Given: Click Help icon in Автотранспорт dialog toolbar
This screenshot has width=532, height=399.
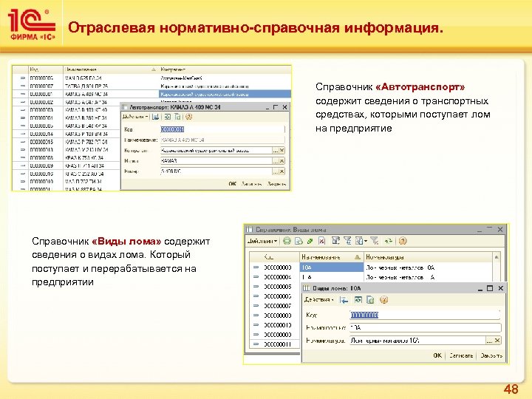Looking at the screenshot, I should (x=188, y=117).
